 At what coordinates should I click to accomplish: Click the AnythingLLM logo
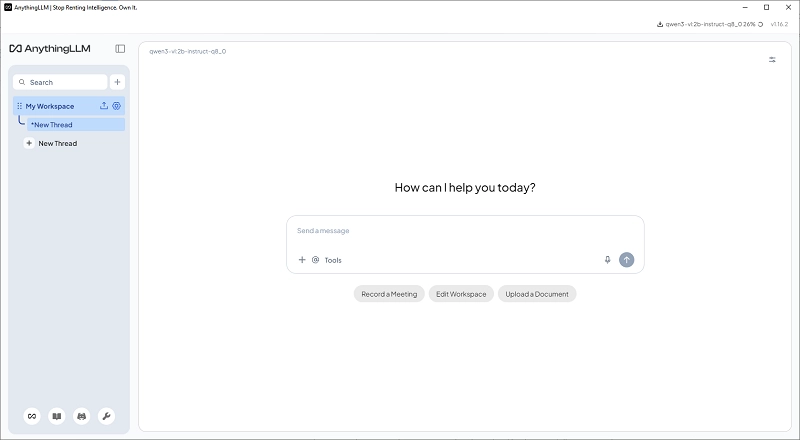click(x=50, y=48)
